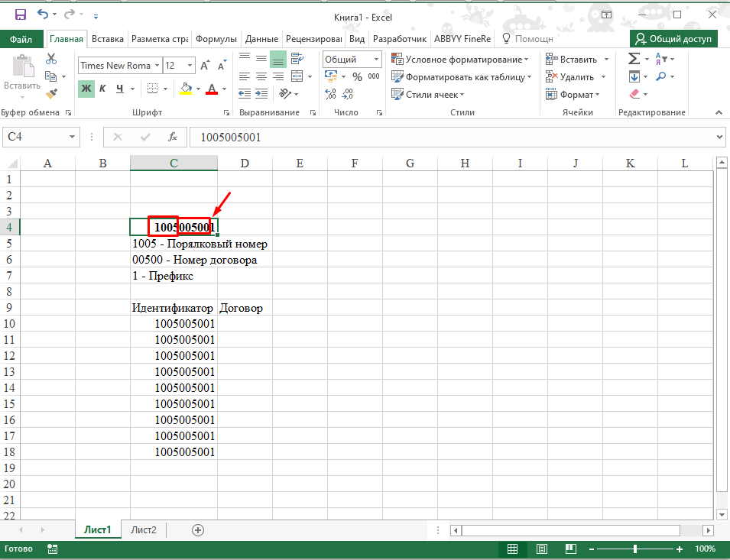Click the Удалить cells button
The image size is (730, 560).
(570, 76)
